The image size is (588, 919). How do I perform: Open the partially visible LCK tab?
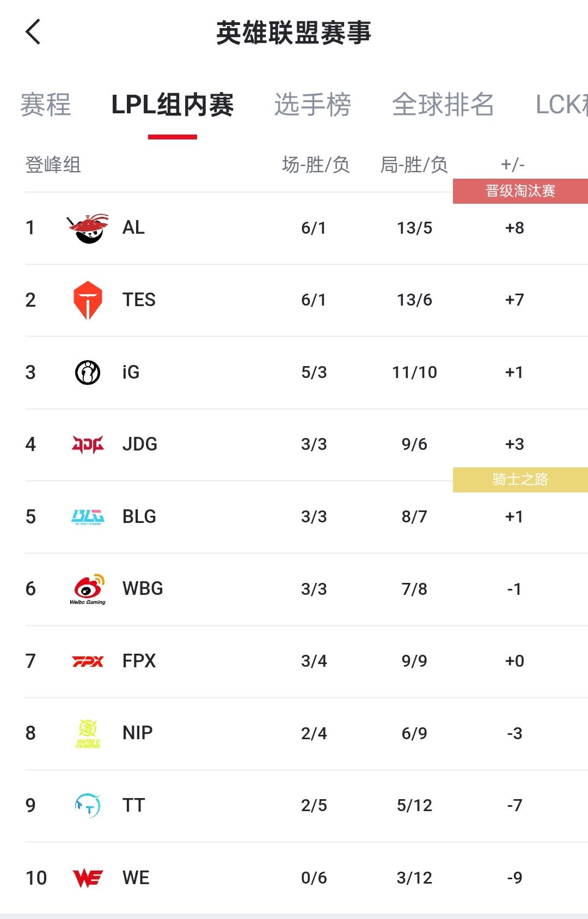[562, 105]
